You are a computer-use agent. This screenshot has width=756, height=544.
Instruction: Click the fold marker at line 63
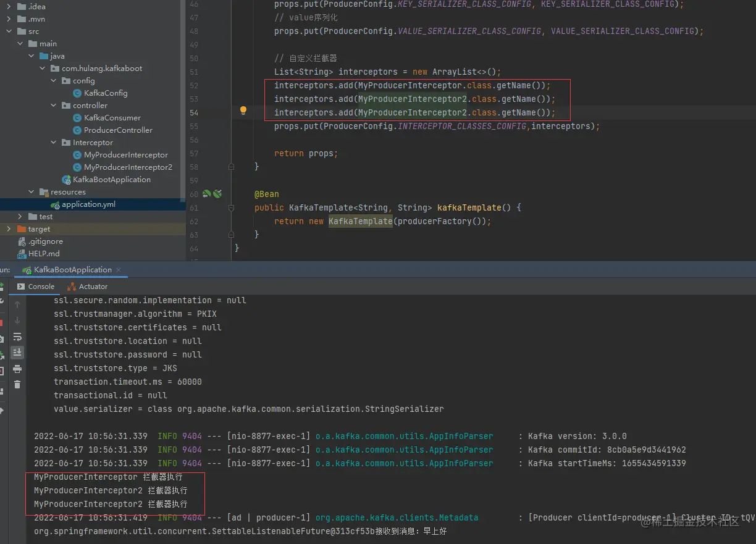tap(232, 235)
